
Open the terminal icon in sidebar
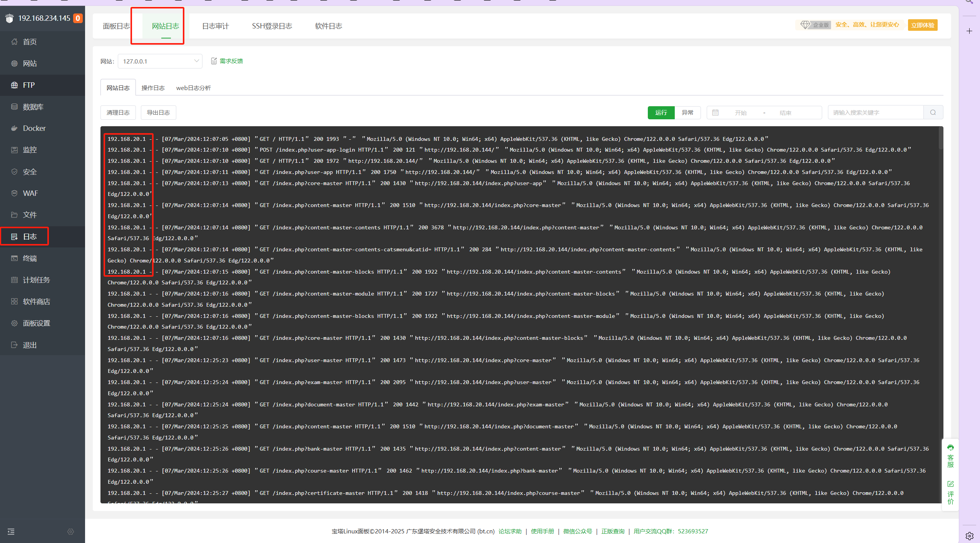(14, 258)
